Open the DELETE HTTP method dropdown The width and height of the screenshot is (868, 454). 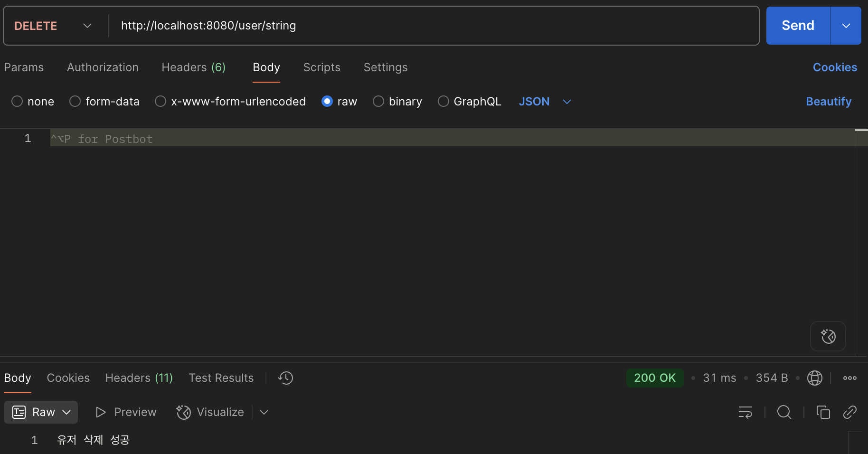(x=53, y=26)
